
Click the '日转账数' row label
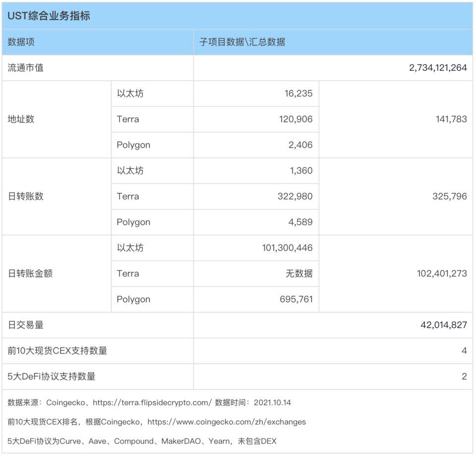pyautogui.click(x=25, y=196)
